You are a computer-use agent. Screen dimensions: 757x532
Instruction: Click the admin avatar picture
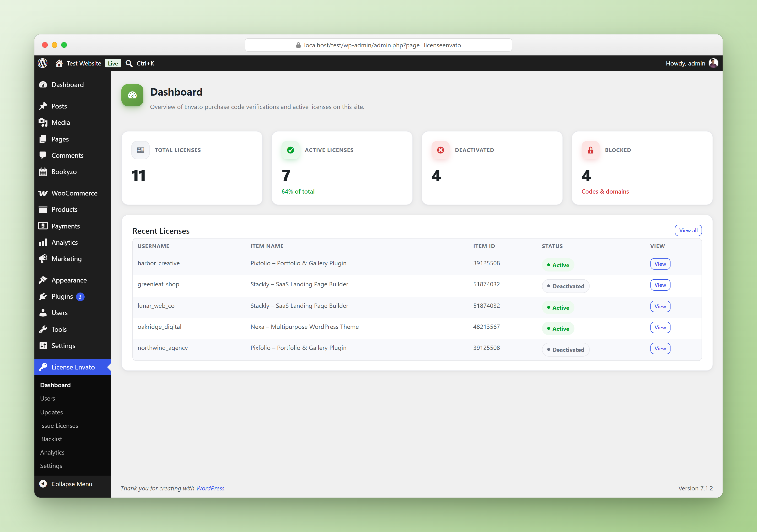pos(713,63)
